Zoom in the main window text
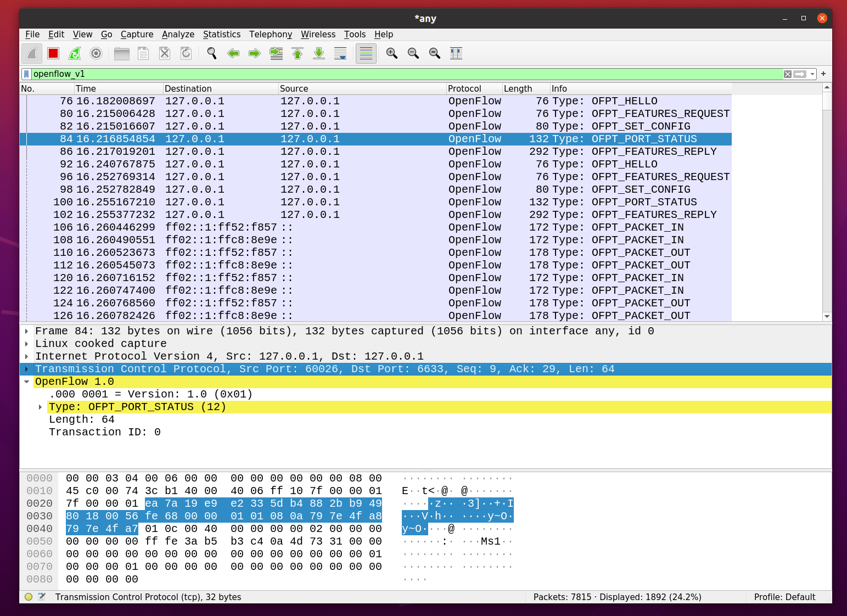 (392, 53)
